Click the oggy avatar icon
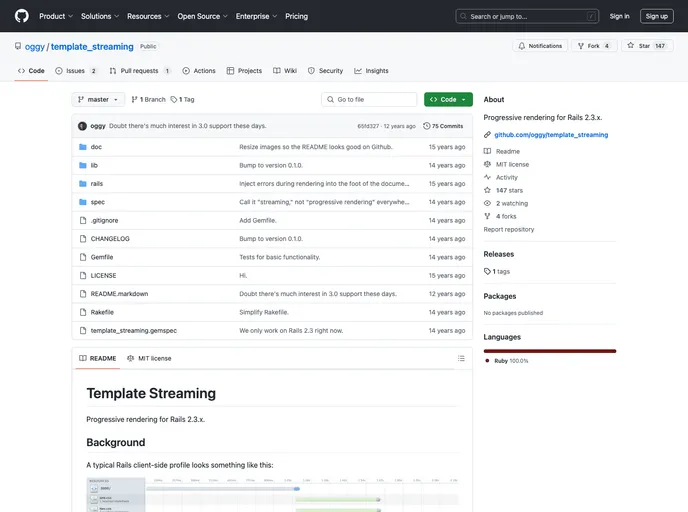This screenshot has width=688, height=512. tap(82, 126)
